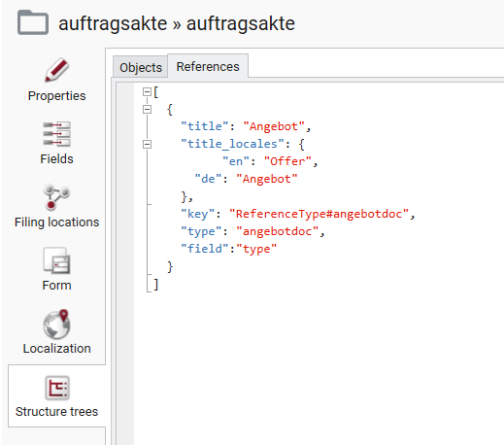Collapse the first object brace fold marker
The height and width of the screenshot is (445, 504).
coord(147,110)
